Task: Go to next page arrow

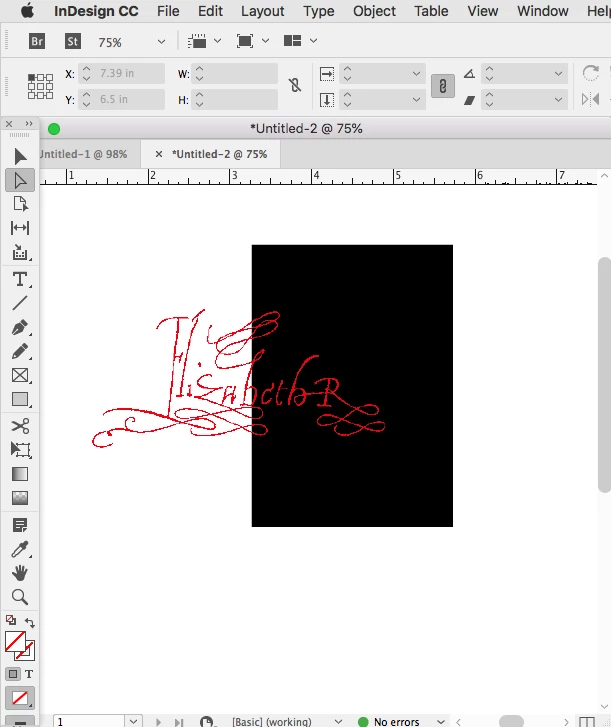Action: [158, 722]
